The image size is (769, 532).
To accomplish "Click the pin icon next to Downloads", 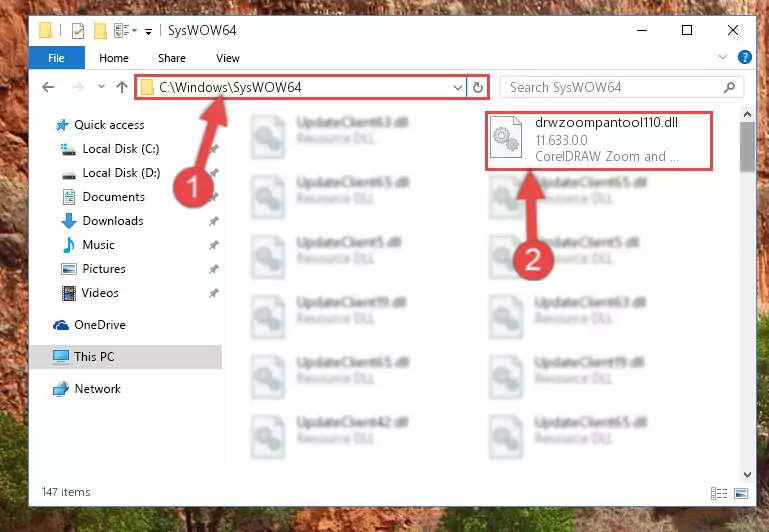I will tap(213, 221).
